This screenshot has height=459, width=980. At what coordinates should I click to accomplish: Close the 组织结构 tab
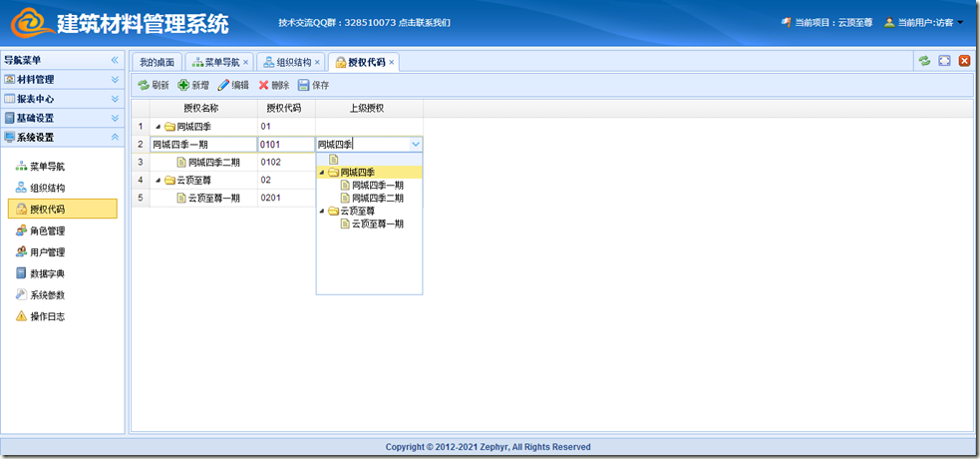click(318, 62)
